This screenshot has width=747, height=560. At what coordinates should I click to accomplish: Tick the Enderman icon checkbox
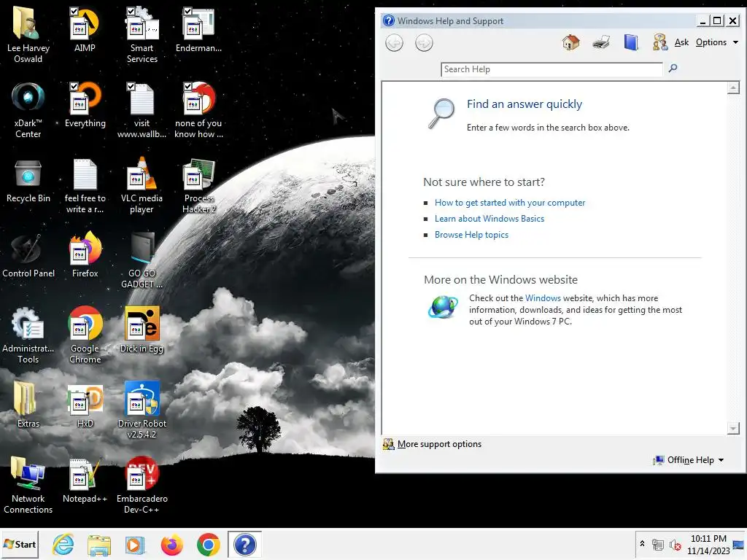(x=187, y=11)
